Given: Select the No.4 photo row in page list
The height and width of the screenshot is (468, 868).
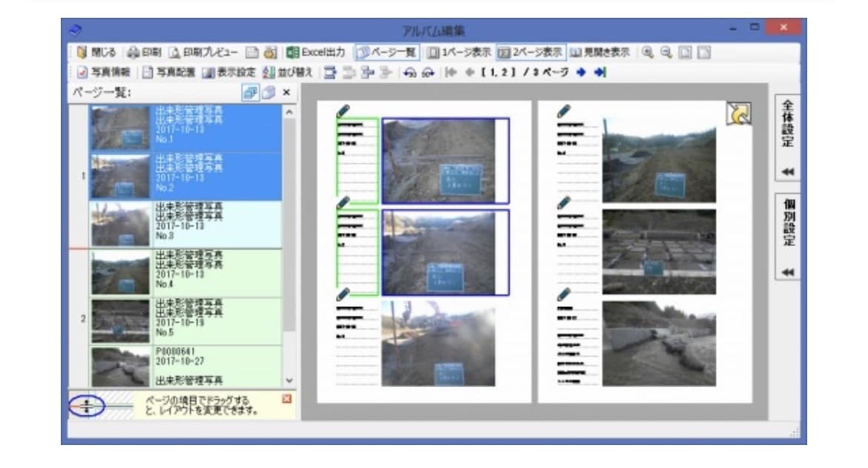Looking at the screenshot, I should (185, 273).
